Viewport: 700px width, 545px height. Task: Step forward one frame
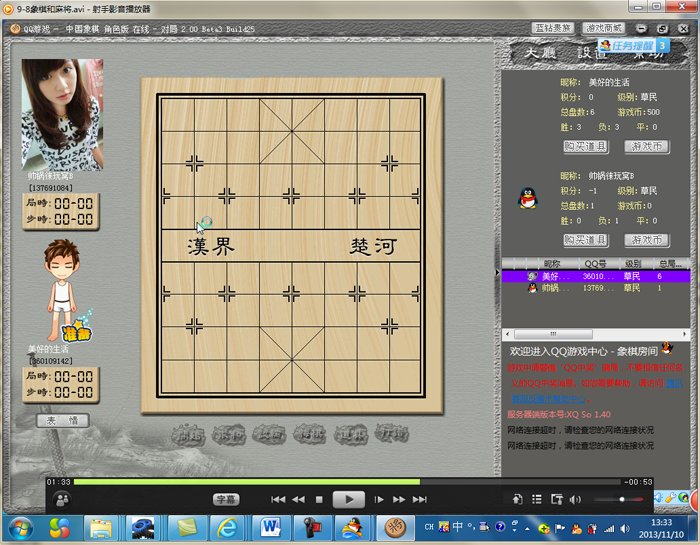[379, 499]
